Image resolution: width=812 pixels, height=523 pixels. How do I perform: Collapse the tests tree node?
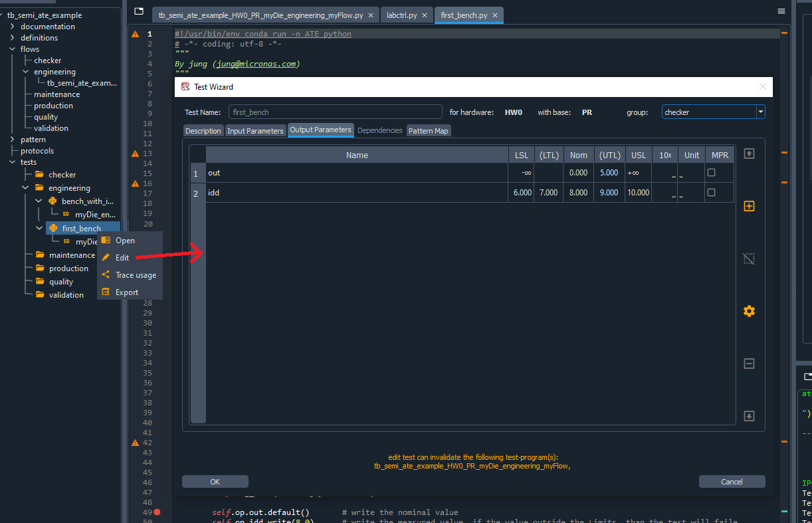click(x=13, y=162)
